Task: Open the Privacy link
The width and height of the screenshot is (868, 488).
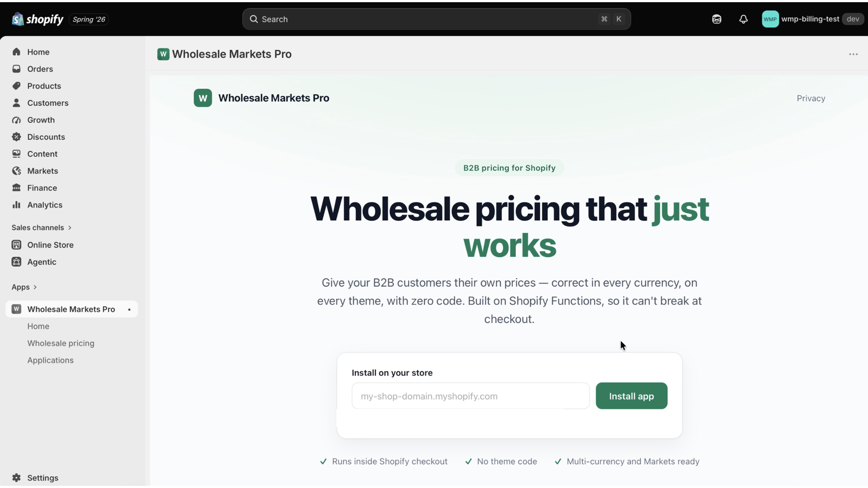Action: 811,98
